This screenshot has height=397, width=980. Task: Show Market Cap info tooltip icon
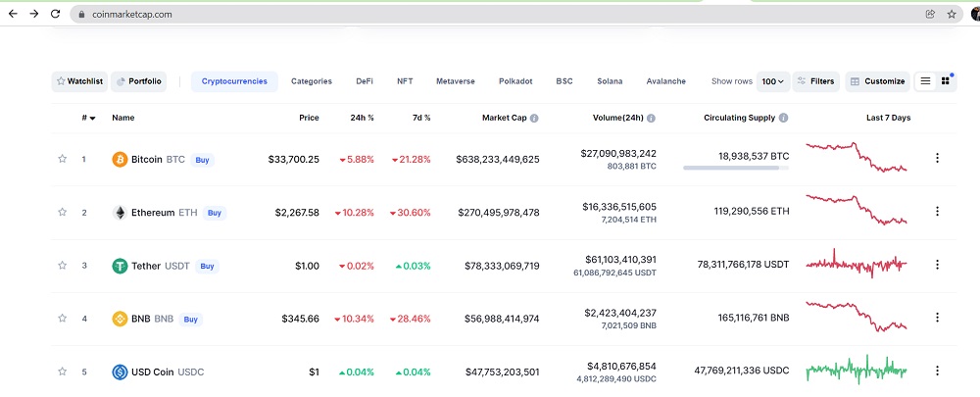pos(534,118)
